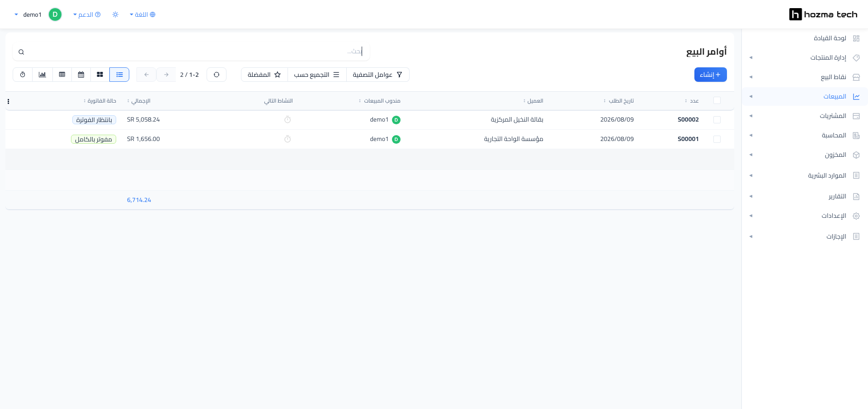
Task: Click the green D user avatar
Action: tap(55, 14)
